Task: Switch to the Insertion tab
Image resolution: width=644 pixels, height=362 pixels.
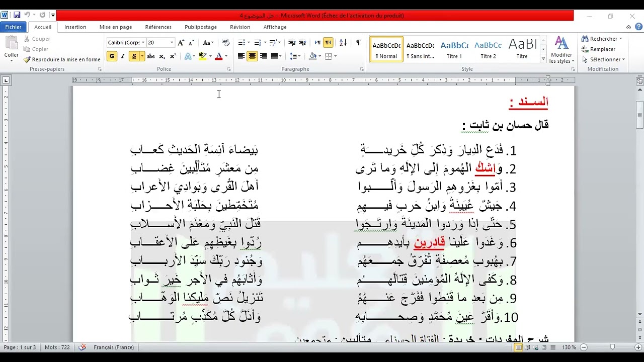Action: pyautogui.click(x=75, y=27)
